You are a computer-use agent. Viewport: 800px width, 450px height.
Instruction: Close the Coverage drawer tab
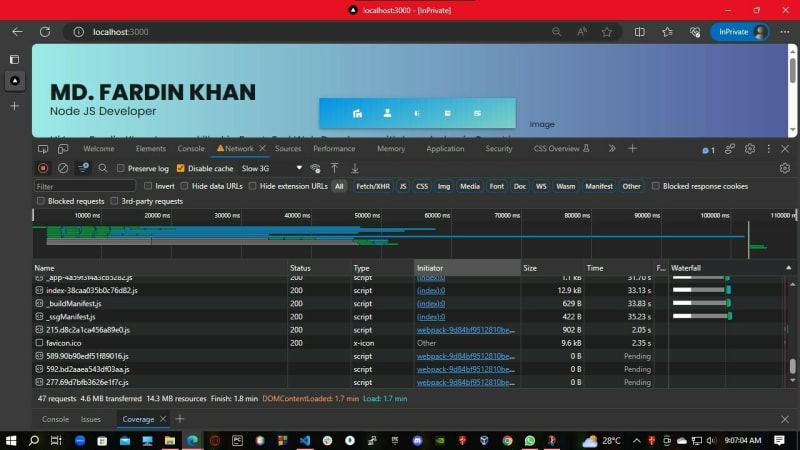tap(163, 419)
